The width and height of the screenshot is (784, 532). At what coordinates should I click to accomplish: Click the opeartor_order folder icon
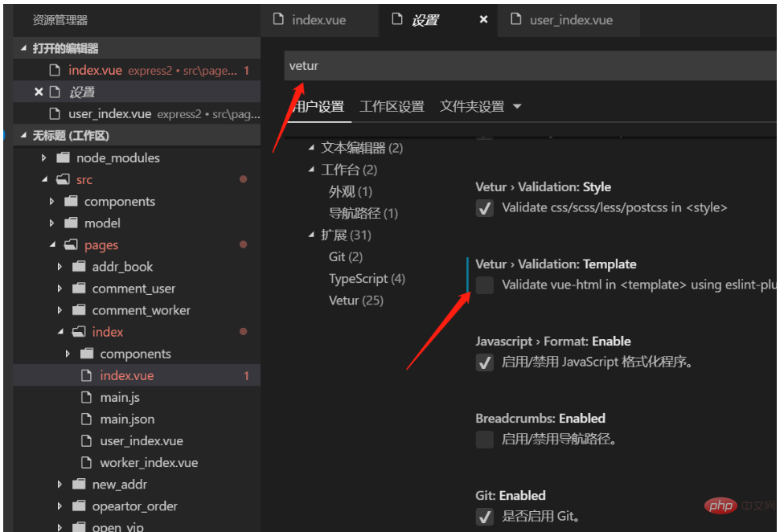(x=79, y=506)
